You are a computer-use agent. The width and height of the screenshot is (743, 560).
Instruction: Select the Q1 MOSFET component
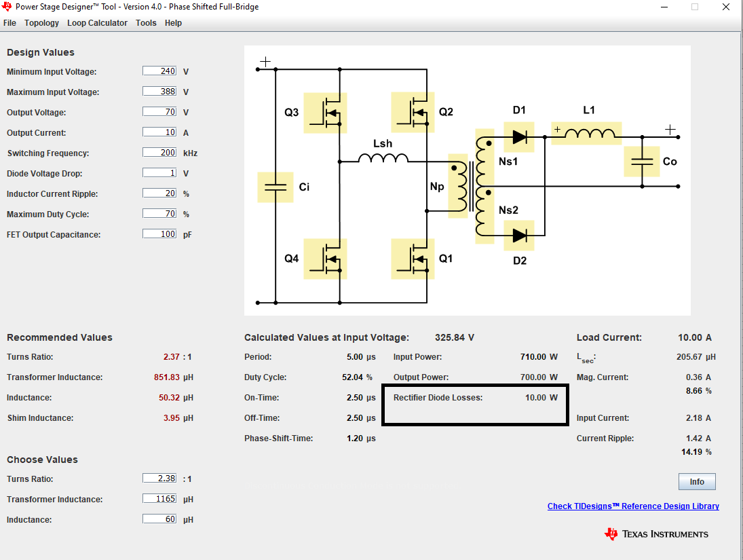click(413, 259)
